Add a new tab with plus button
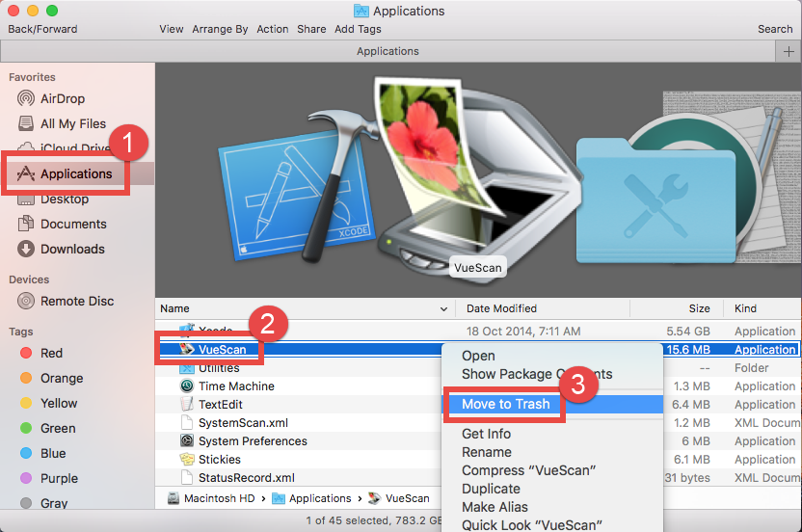 click(789, 51)
